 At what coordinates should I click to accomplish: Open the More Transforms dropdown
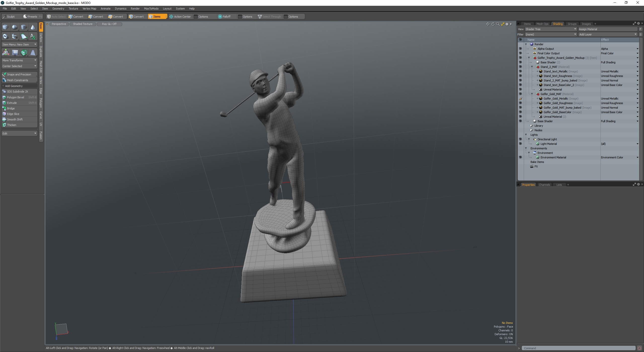coord(19,60)
